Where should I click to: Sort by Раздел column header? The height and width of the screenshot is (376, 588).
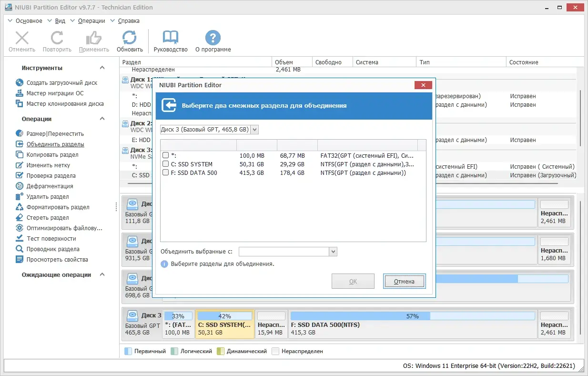click(195, 62)
